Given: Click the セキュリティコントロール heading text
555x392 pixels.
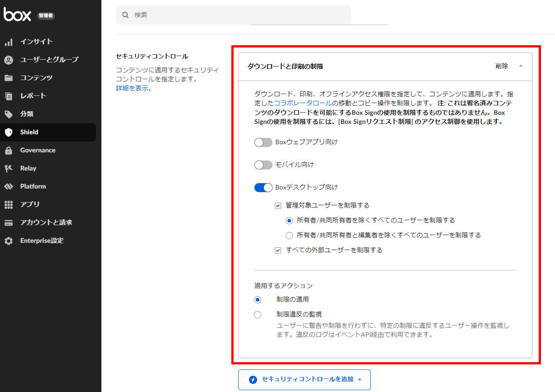Looking at the screenshot, I should pyautogui.click(x=152, y=57).
